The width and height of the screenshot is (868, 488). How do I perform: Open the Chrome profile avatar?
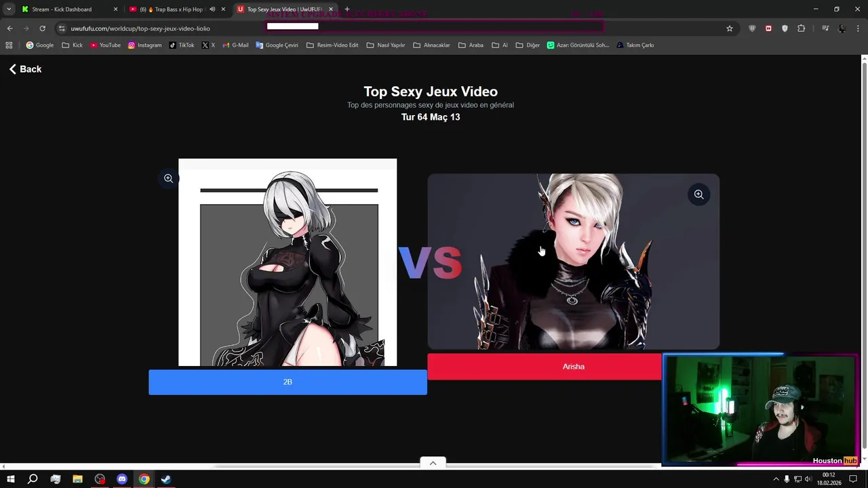pyautogui.click(x=842, y=28)
